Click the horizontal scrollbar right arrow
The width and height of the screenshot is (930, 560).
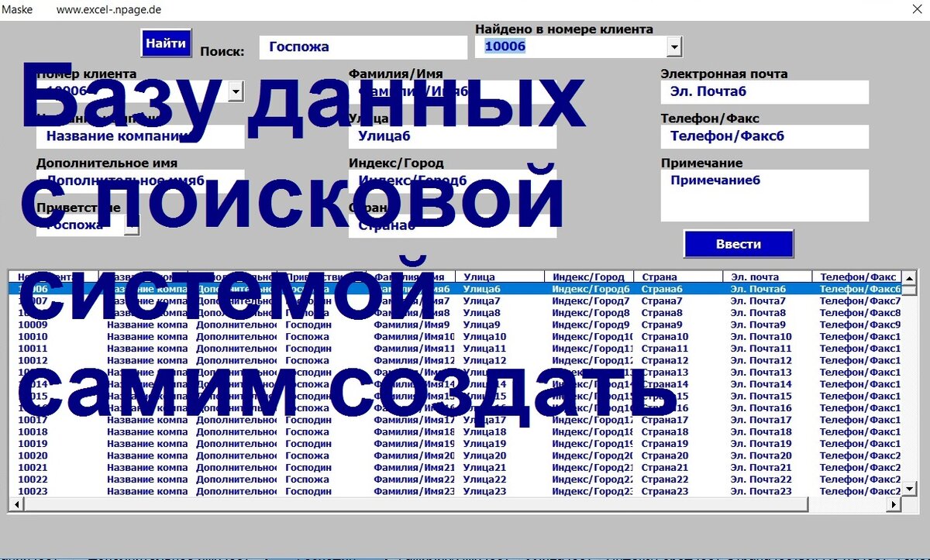pos(894,505)
